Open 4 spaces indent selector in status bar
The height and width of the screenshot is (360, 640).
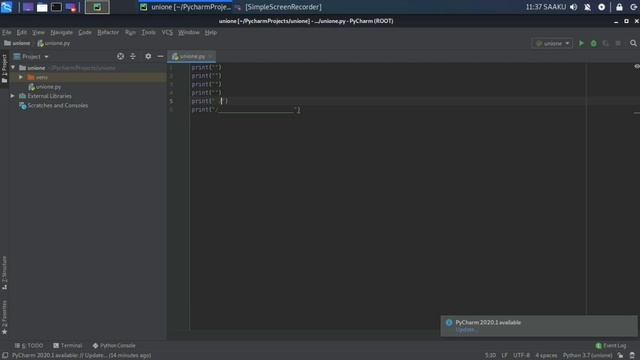[546, 356]
